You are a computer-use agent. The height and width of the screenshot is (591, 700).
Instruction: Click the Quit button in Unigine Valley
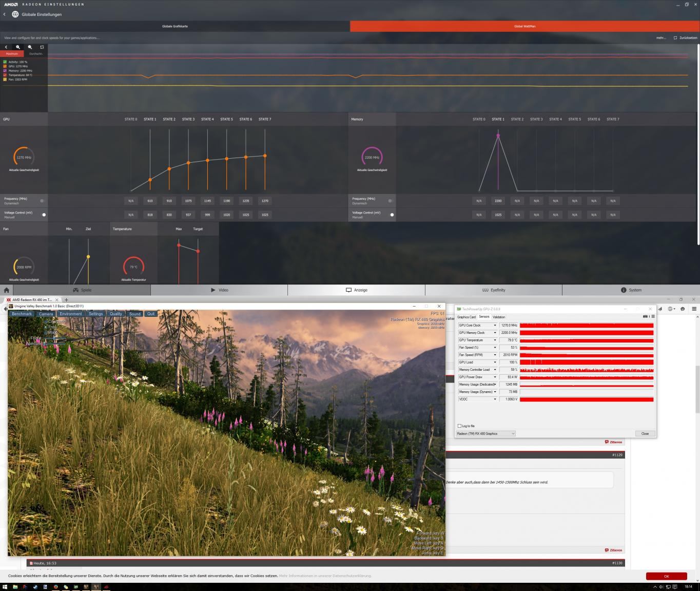click(151, 314)
